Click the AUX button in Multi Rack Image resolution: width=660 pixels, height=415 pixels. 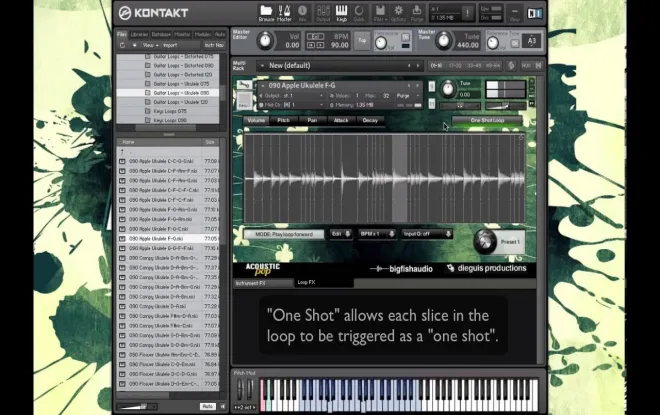tap(526, 66)
